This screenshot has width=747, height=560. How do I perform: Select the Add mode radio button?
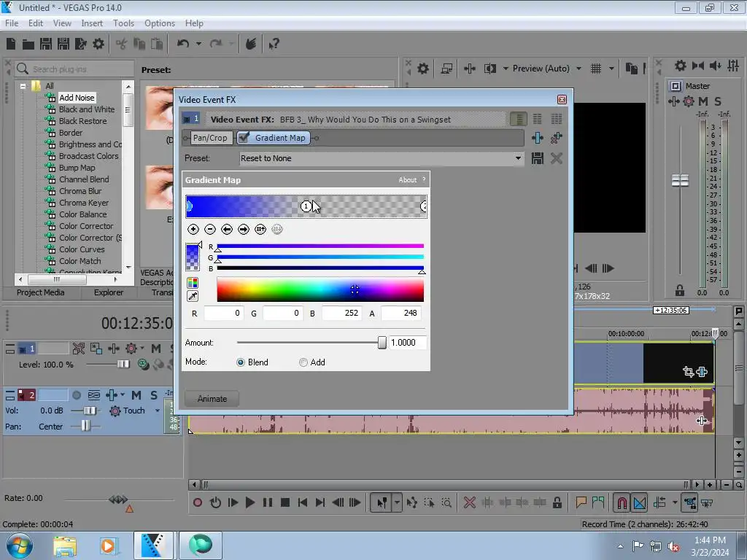point(303,362)
